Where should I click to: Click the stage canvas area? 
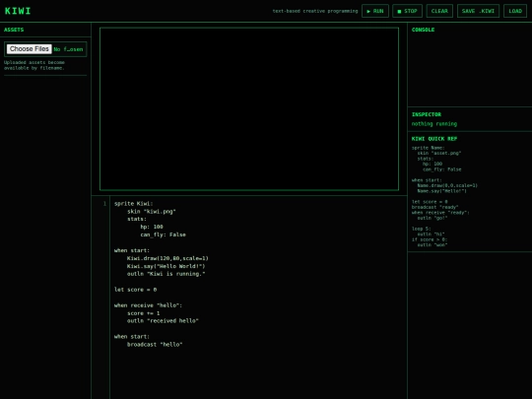[x=249, y=109]
